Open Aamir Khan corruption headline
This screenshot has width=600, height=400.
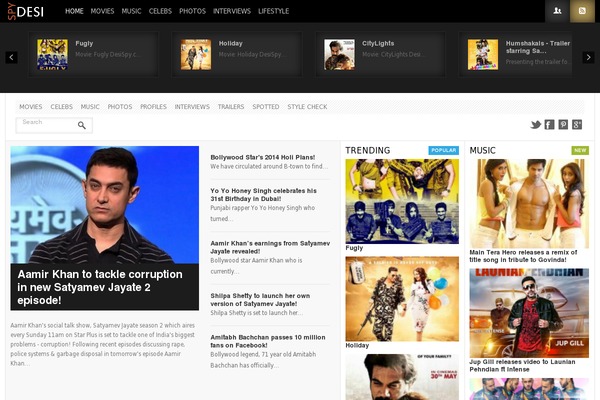pyautogui.click(x=100, y=287)
